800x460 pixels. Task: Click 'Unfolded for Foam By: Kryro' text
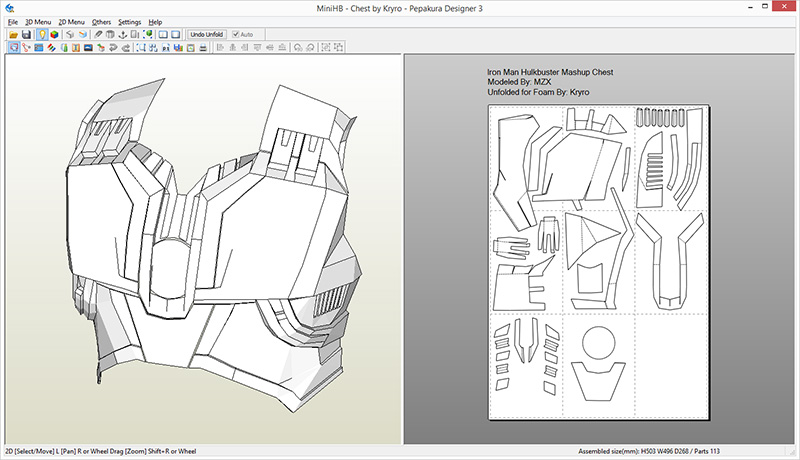click(538, 92)
